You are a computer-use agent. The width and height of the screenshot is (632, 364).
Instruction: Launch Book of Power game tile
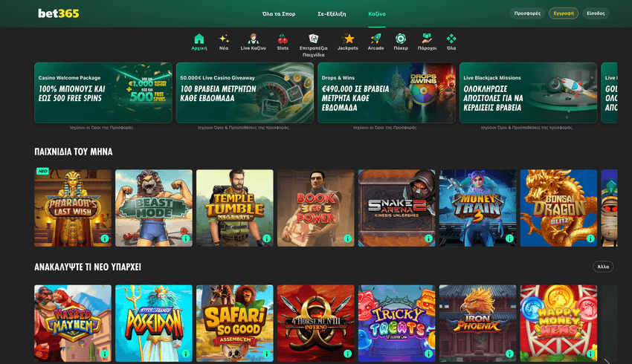click(315, 208)
